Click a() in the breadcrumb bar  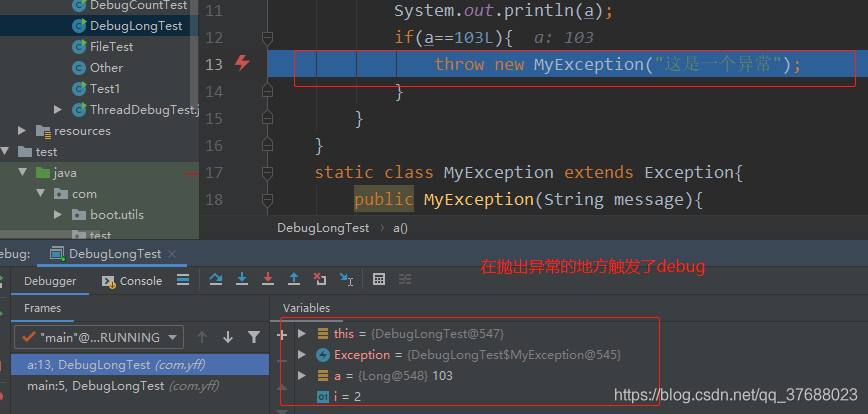tap(400, 228)
